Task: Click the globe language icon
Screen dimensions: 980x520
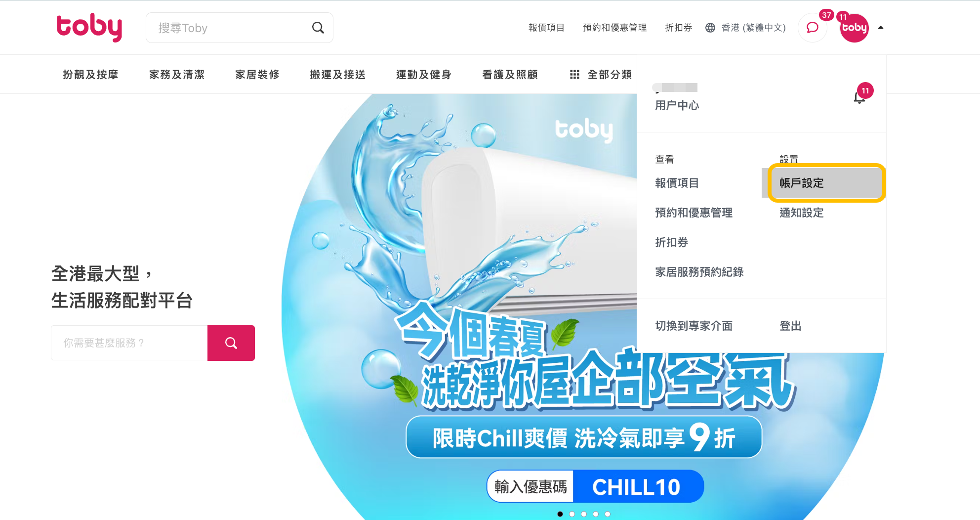Action: point(710,28)
